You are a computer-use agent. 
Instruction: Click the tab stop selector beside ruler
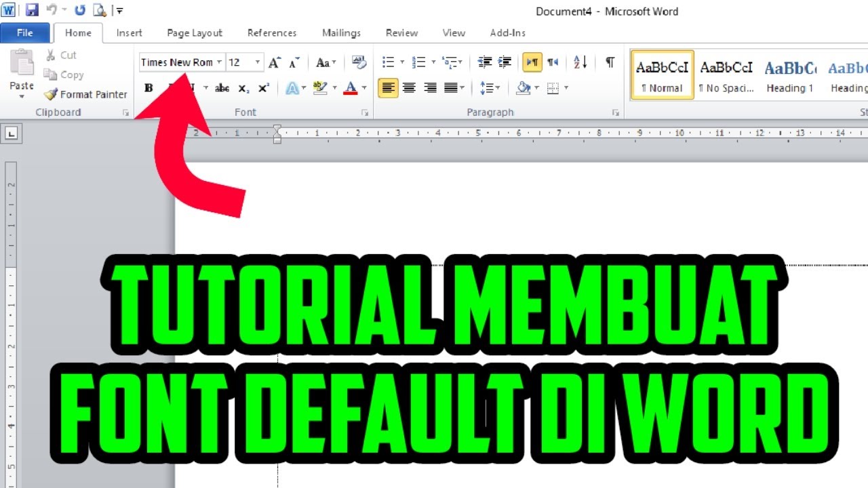(12, 134)
